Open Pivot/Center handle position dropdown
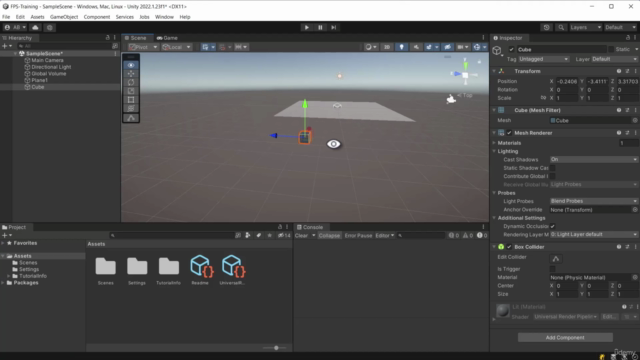The width and height of the screenshot is (640, 360). pos(143,47)
